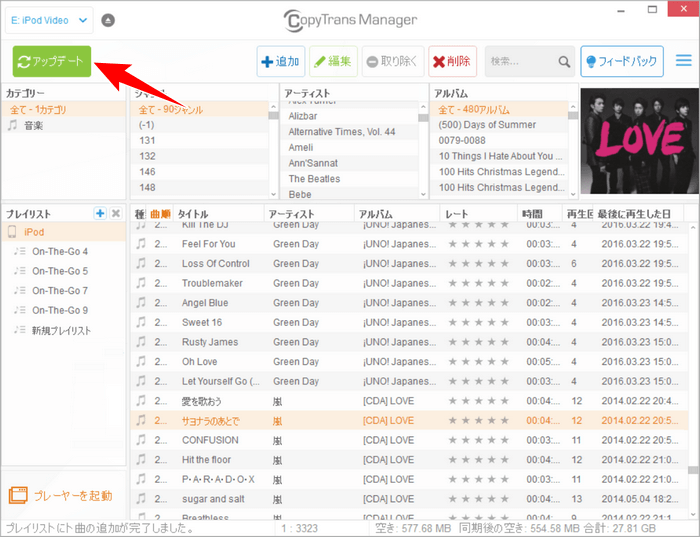Sort by 時間 duration column header

[540, 214]
